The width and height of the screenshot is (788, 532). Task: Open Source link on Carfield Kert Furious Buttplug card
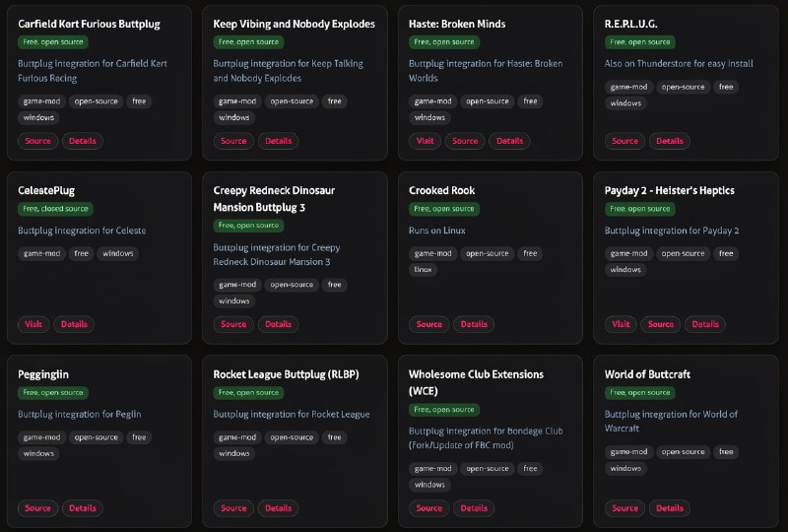pos(37,141)
